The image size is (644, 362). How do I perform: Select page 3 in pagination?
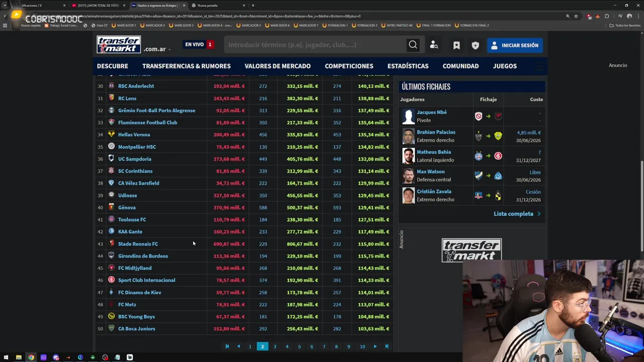[x=275, y=346]
